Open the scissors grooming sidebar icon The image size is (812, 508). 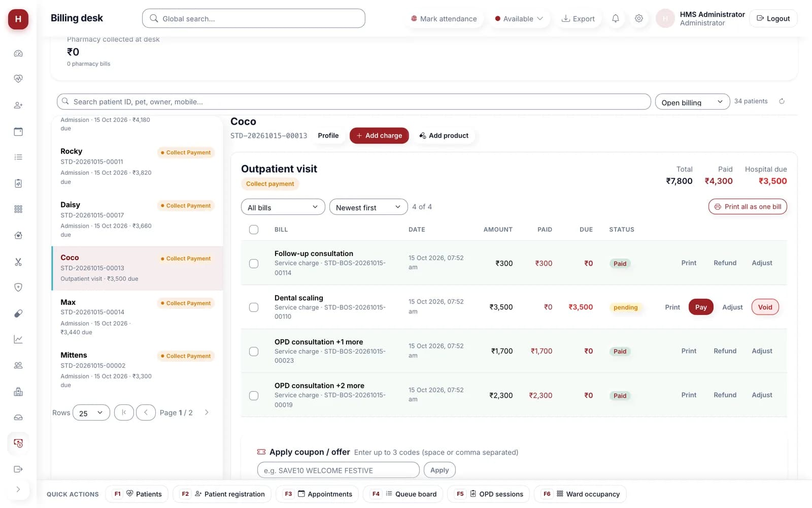(x=18, y=262)
